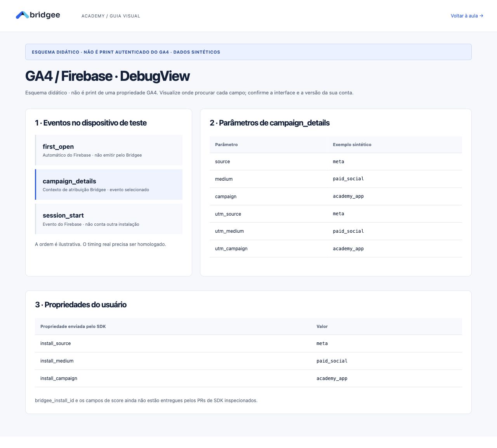
Task: Click 'Propriedade enviada pelo SDK' column header
Action: click(73, 326)
